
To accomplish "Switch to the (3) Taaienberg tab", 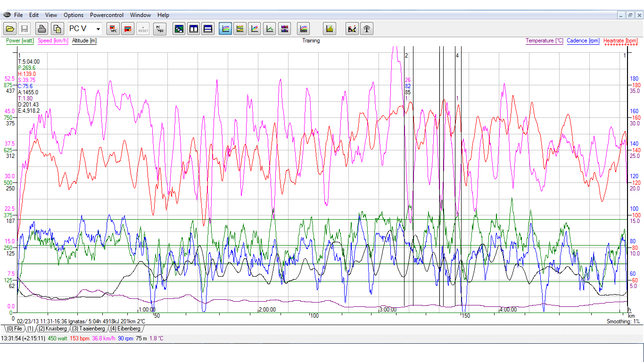I will point(89,329).
